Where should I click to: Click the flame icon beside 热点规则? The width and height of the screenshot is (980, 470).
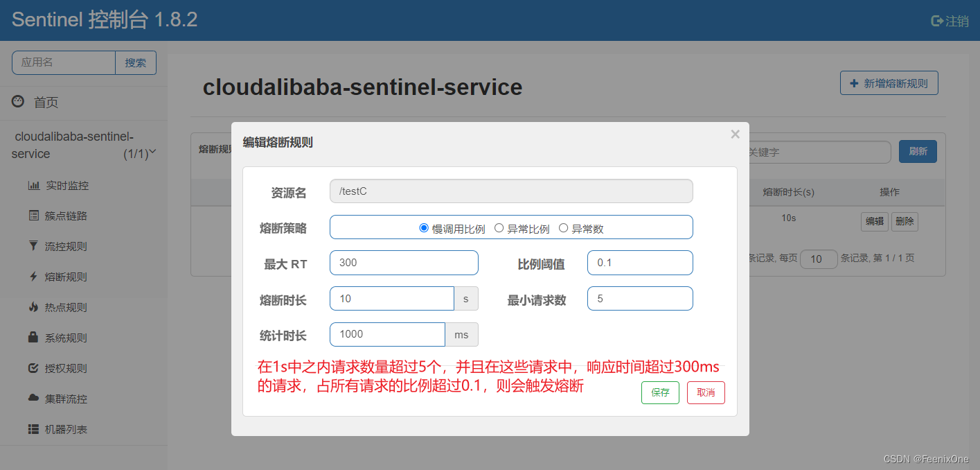click(x=33, y=307)
